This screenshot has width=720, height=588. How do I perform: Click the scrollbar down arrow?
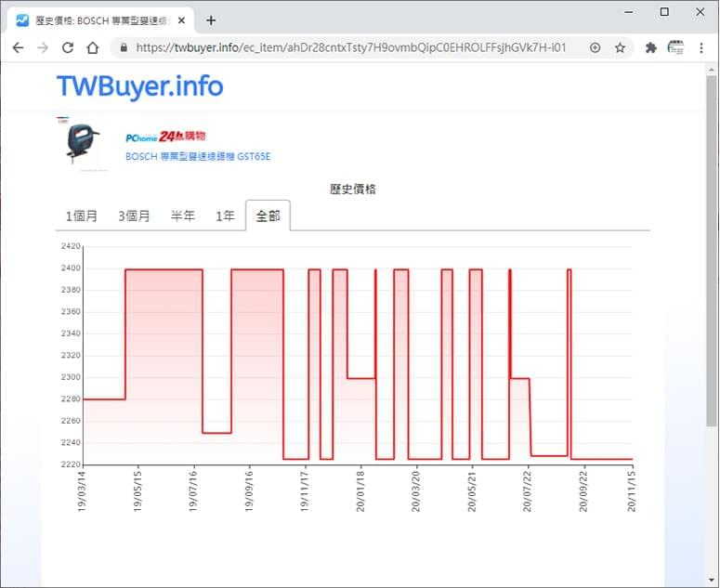pos(712,580)
